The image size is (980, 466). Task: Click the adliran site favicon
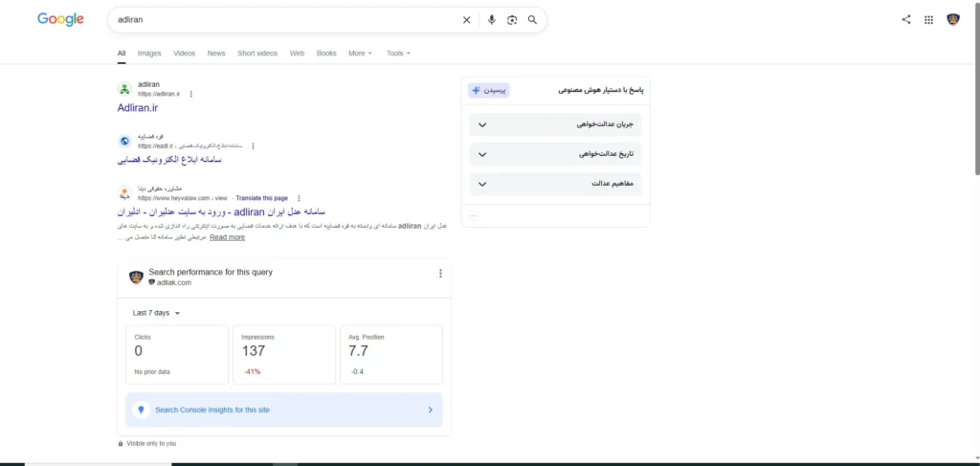point(125,89)
